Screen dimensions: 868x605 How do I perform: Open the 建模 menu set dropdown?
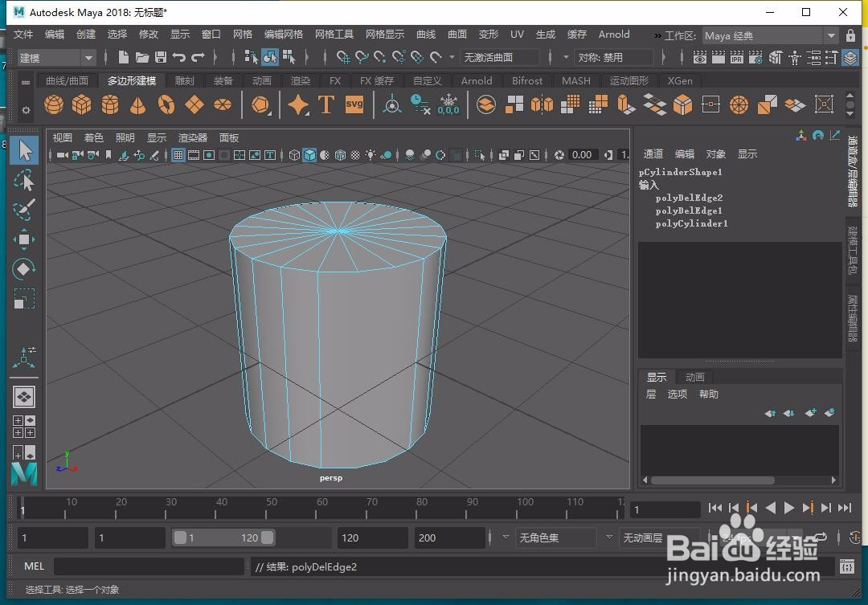click(56, 58)
